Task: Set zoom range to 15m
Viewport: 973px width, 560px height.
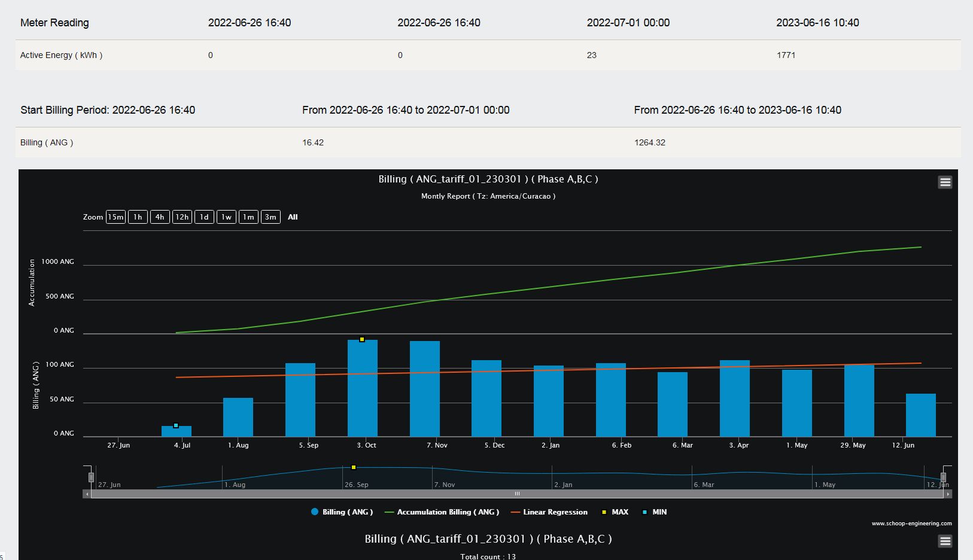Action: (115, 217)
